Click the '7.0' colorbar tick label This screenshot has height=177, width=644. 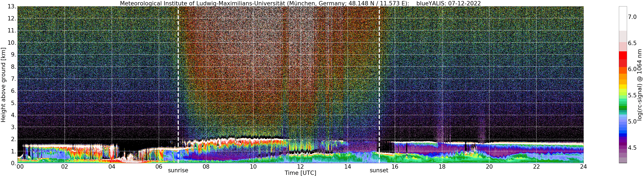click(632, 17)
